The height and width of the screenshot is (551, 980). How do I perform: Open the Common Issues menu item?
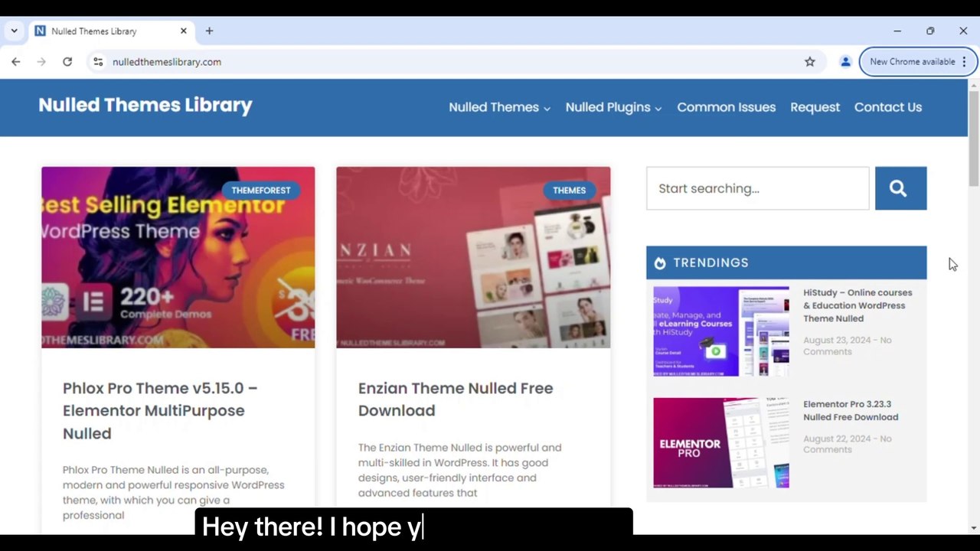point(726,107)
